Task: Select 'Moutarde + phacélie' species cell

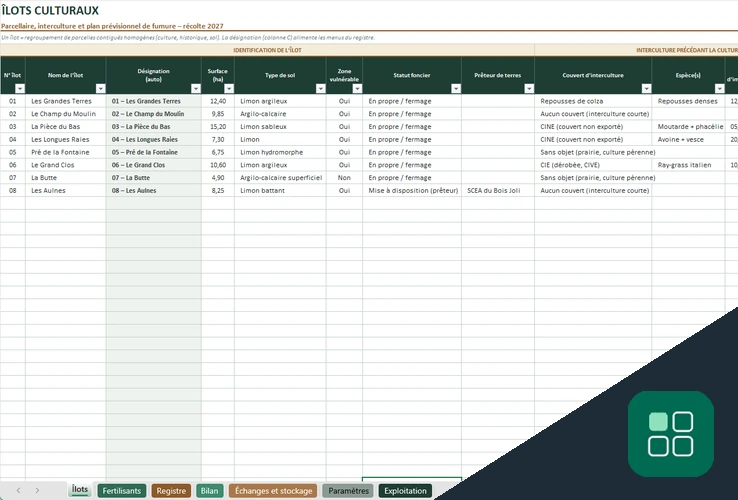Action: click(689, 126)
